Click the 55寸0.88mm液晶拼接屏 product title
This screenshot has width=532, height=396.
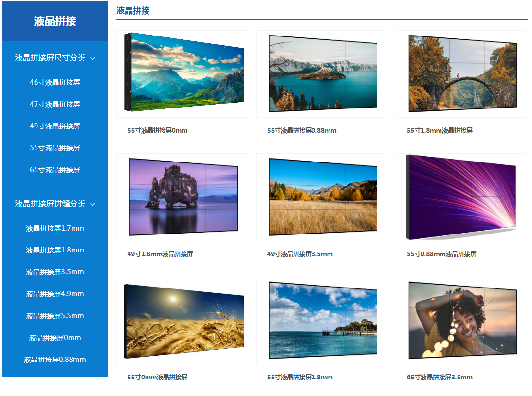[442, 254]
